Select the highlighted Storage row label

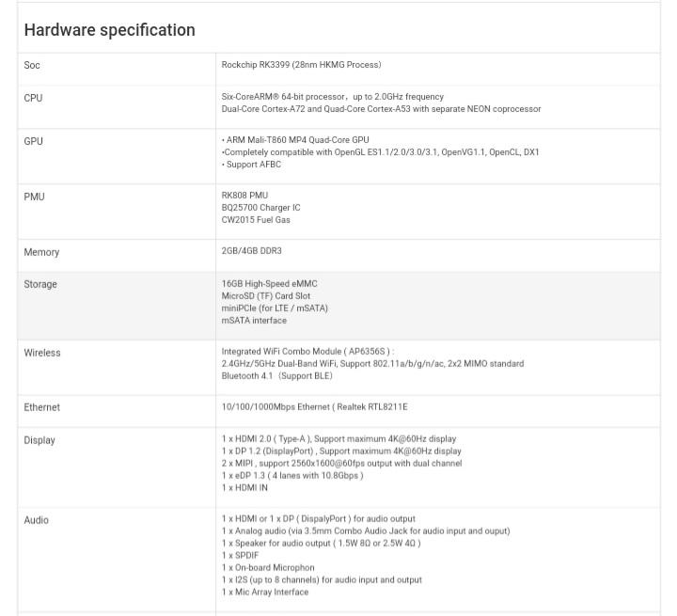40,284
